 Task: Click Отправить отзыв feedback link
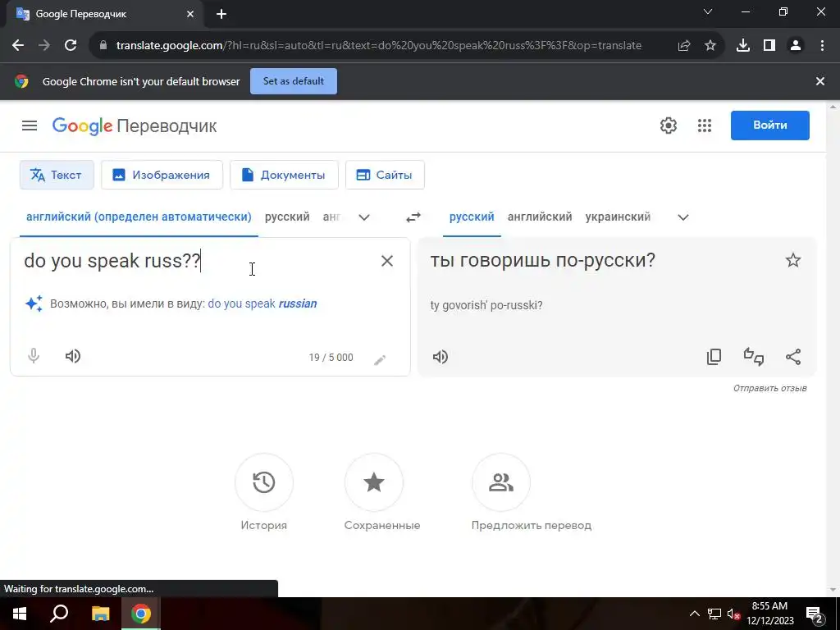(769, 388)
